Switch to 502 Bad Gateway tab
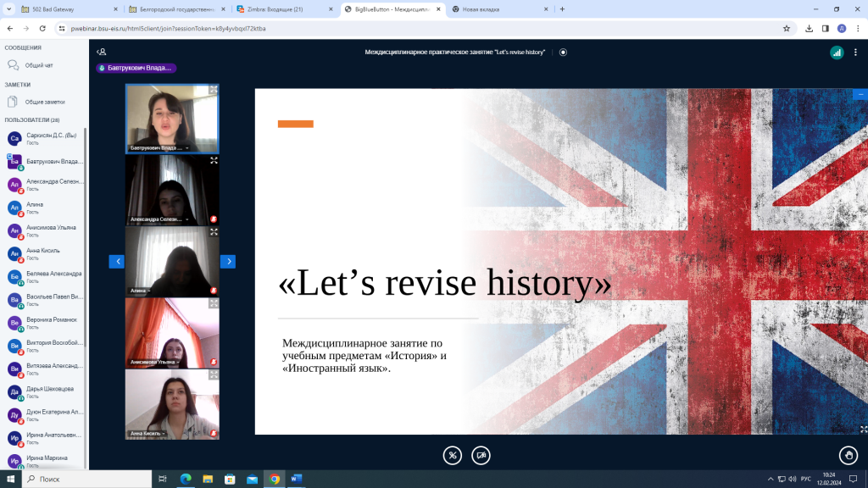Image resolution: width=868 pixels, height=488 pixels. tap(70, 9)
